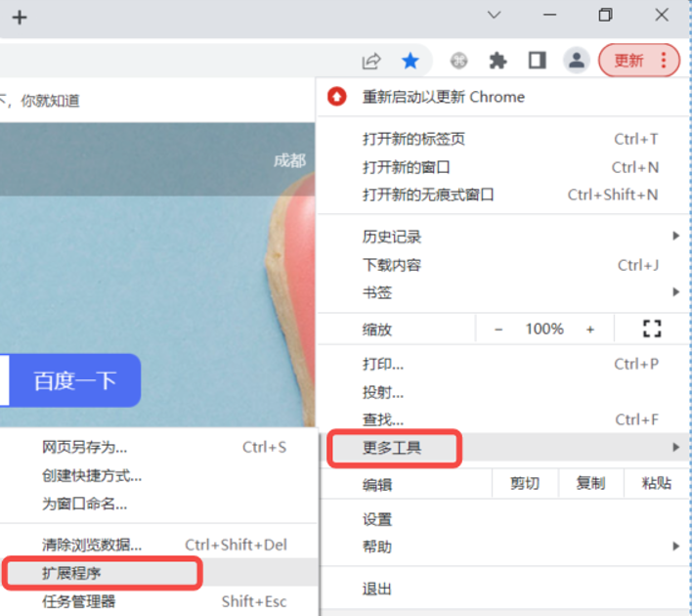Expand the 帮助 submenu

[x=503, y=547]
